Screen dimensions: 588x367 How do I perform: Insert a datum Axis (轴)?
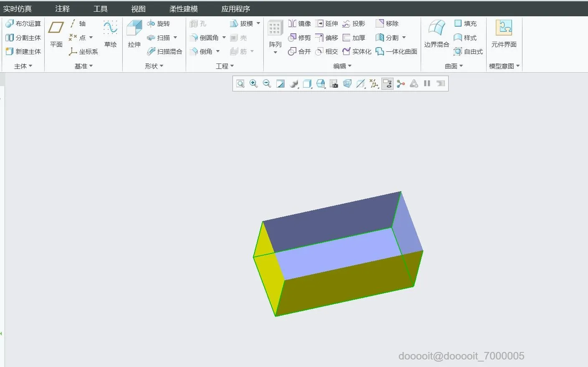(78, 24)
